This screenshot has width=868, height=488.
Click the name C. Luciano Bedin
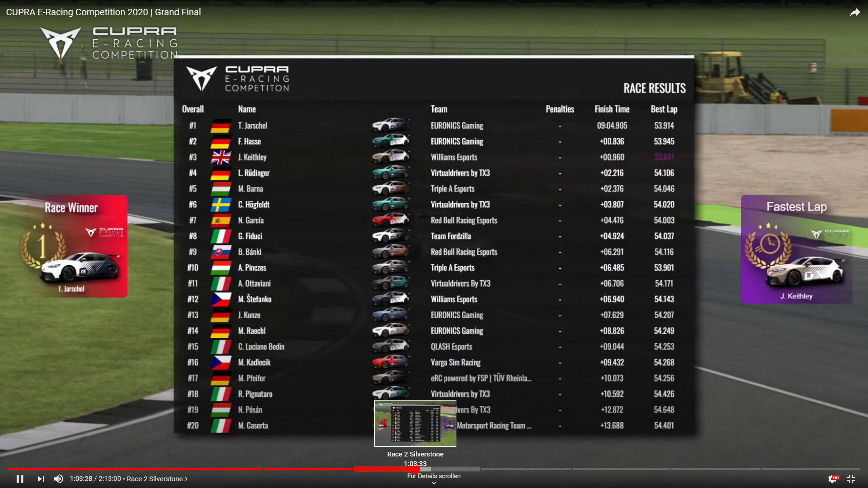pyautogui.click(x=261, y=347)
